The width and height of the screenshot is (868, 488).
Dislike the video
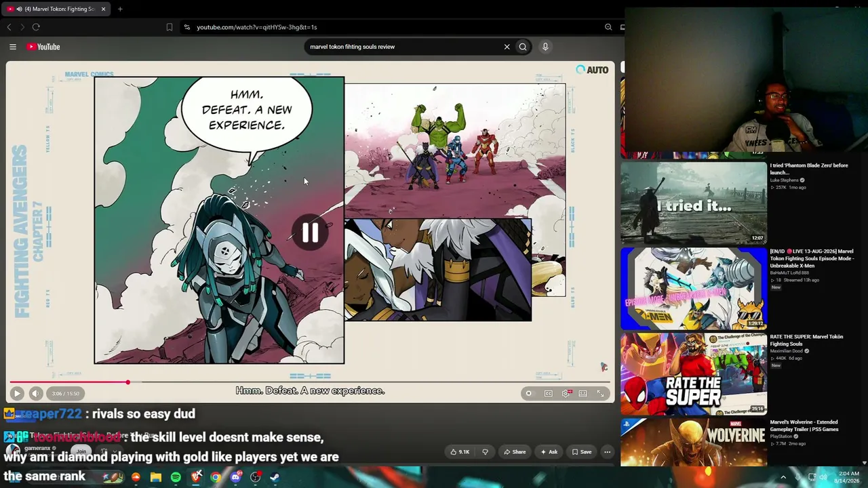click(x=485, y=452)
